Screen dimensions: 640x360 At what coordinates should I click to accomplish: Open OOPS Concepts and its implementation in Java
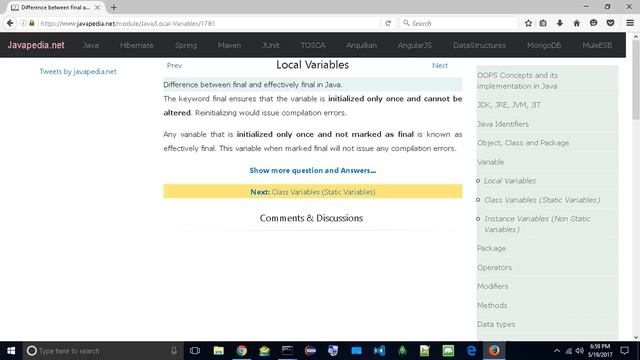pos(518,81)
